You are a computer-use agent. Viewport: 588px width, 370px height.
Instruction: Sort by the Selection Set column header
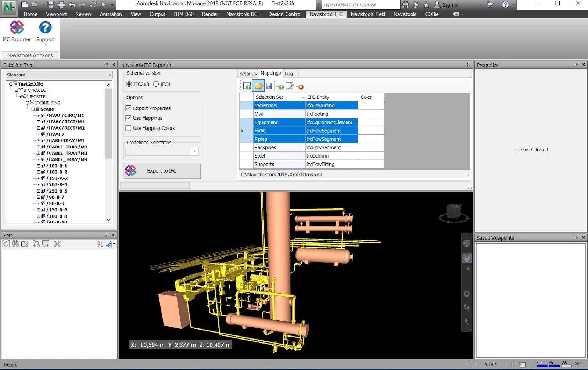tap(279, 97)
